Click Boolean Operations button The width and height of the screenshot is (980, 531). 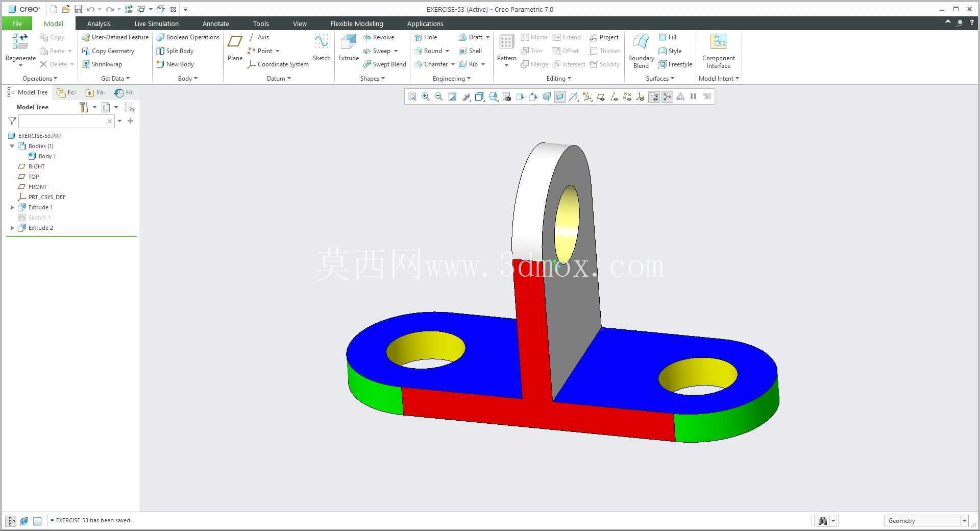coord(188,37)
